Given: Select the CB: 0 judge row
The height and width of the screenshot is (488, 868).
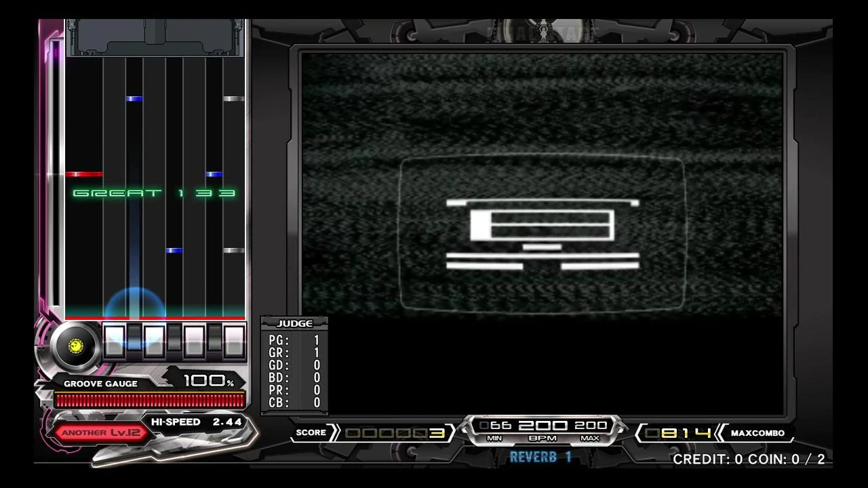Looking at the screenshot, I should coord(294,403).
